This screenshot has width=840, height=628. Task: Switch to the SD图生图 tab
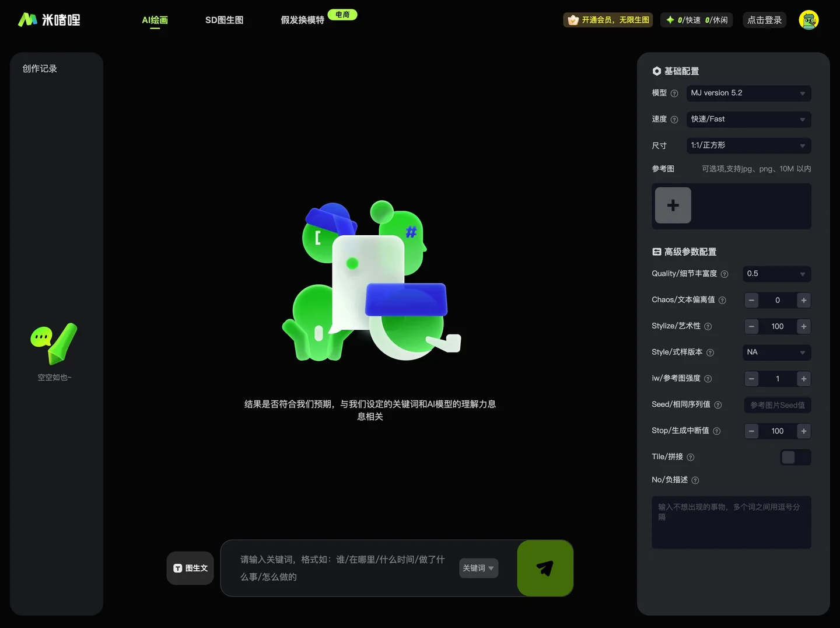(224, 19)
